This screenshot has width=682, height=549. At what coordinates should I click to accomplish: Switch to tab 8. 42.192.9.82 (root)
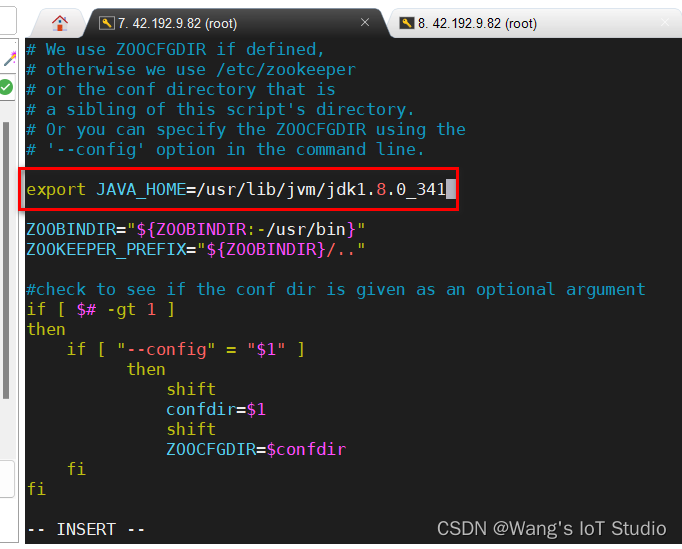[477, 23]
